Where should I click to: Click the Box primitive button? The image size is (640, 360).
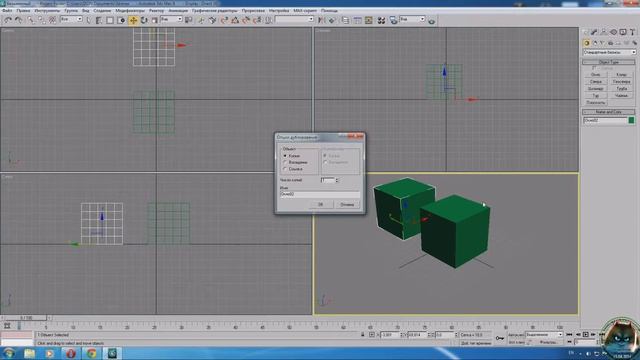pyautogui.click(x=596, y=75)
